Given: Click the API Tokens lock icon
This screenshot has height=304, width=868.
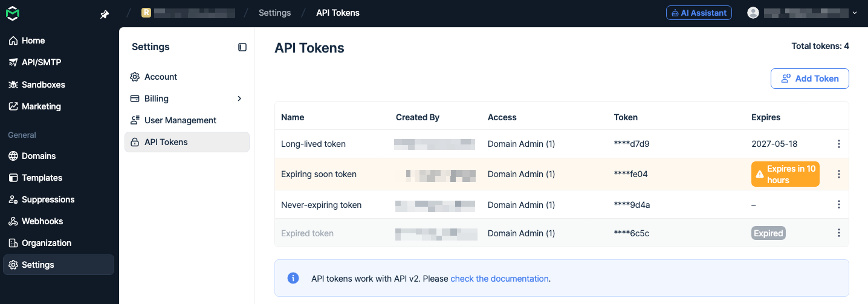Looking at the screenshot, I should coord(135,142).
